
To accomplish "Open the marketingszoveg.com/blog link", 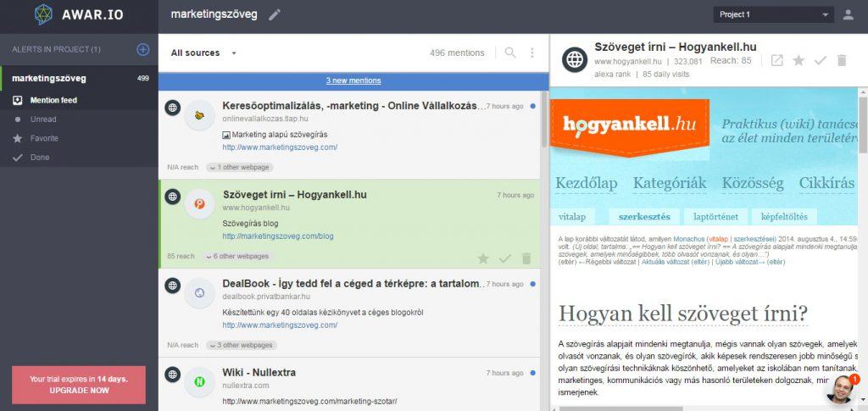I will click(278, 236).
